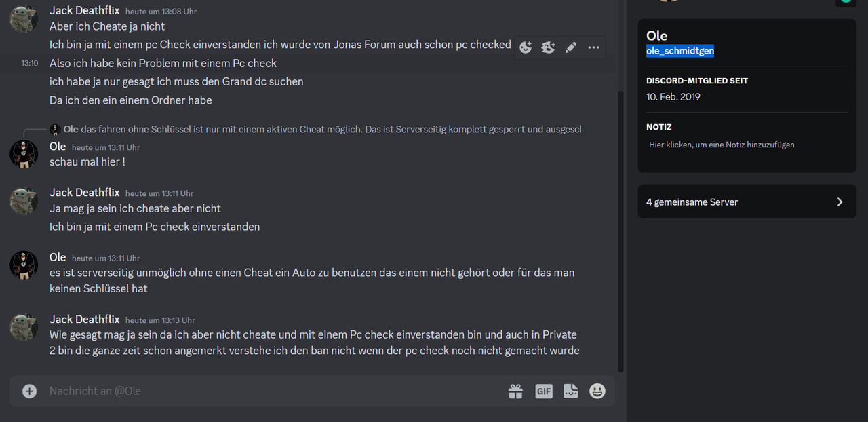Click the plus attachment button in message bar
This screenshot has width=868, height=422.
click(29, 391)
